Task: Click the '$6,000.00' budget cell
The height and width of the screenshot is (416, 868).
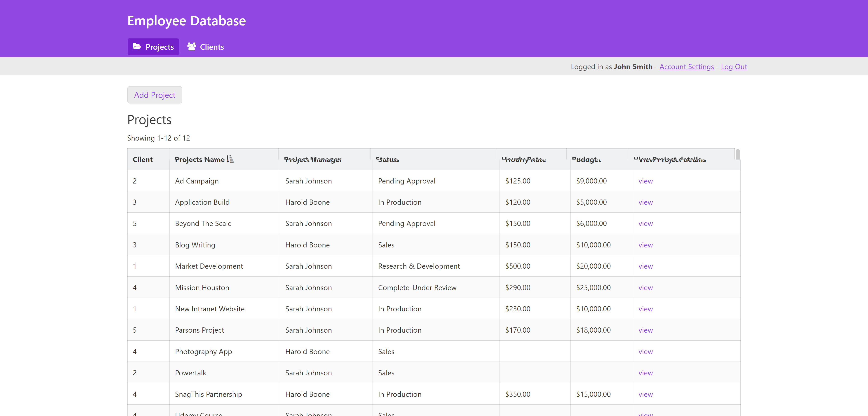Action: click(602, 223)
